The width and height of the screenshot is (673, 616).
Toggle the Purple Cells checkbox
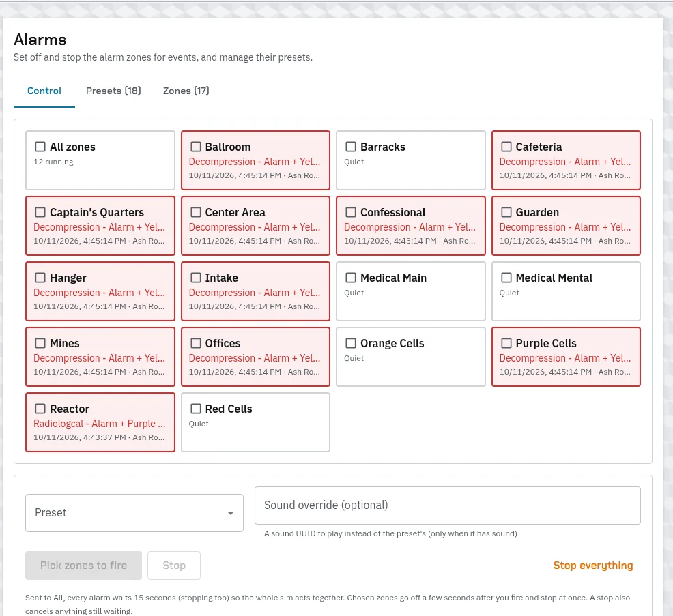pyautogui.click(x=506, y=343)
